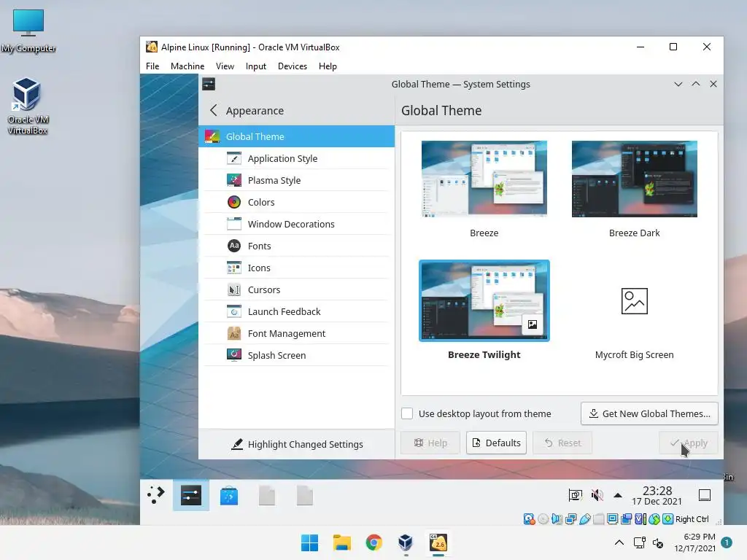Viewport: 747px width, 560px height.
Task: Click the Apply button
Action: click(x=689, y=443)
